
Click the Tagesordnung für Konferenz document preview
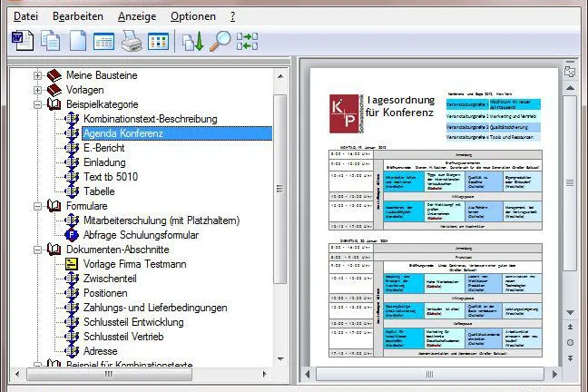435,218
